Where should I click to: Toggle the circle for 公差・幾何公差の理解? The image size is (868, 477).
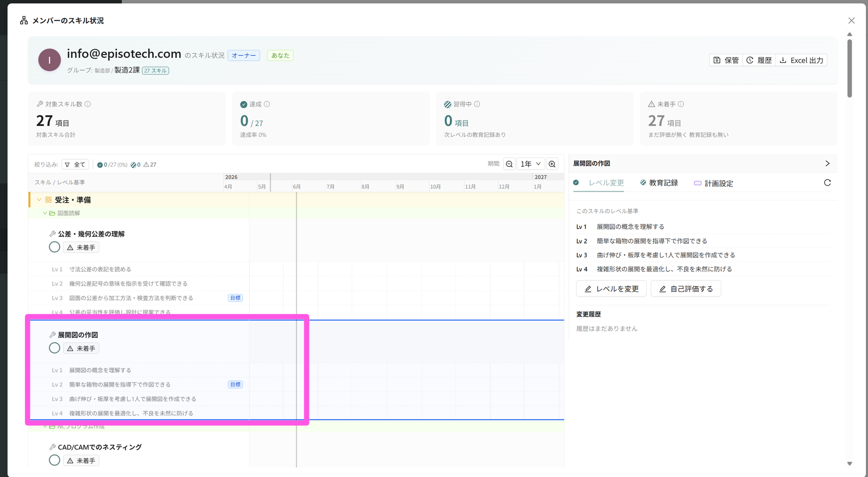[x=54, y=247]
